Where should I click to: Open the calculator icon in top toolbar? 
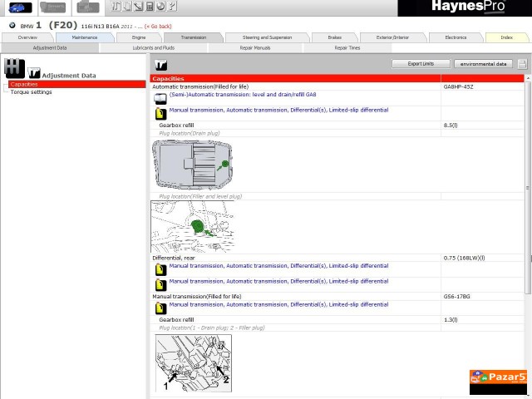pyautogui.click(x=150, y=7)
